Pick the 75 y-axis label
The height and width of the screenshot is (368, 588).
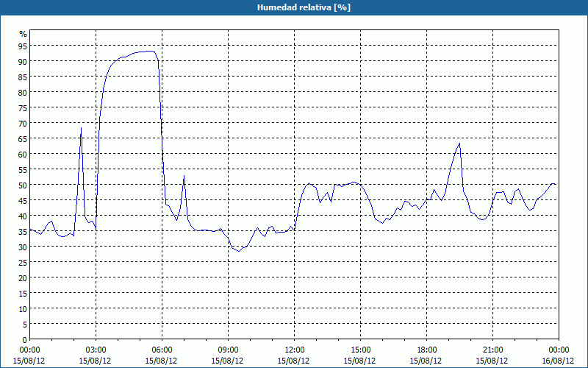(x=23, y=107)
